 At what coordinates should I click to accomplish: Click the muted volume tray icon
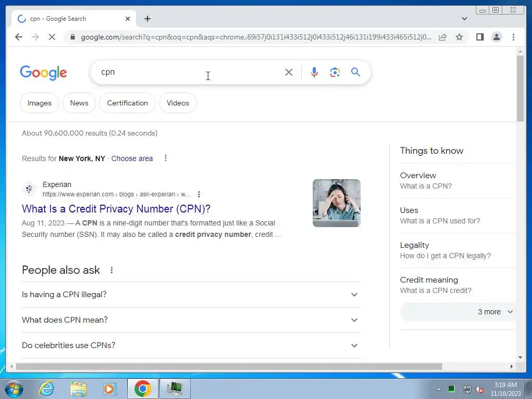click(x=480, y=389)
